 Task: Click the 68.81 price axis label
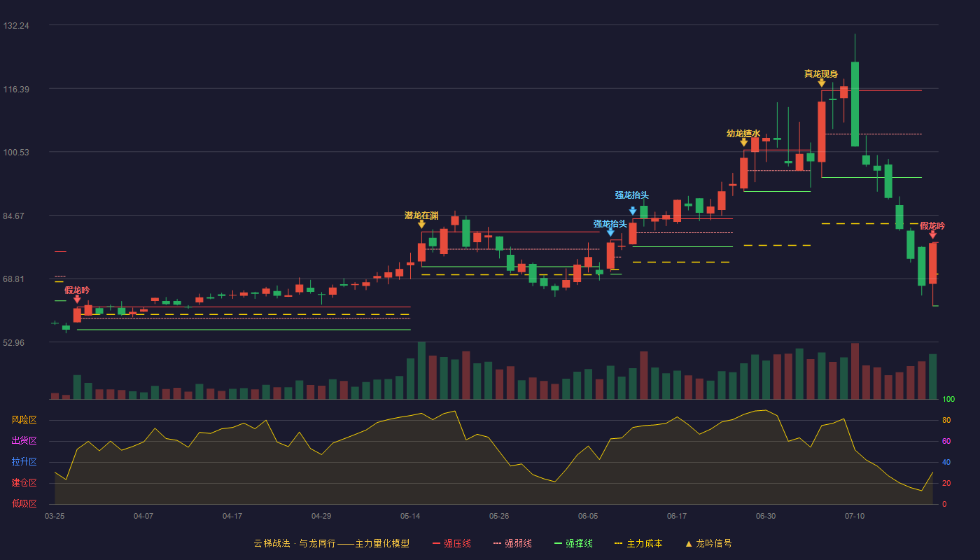14,279
